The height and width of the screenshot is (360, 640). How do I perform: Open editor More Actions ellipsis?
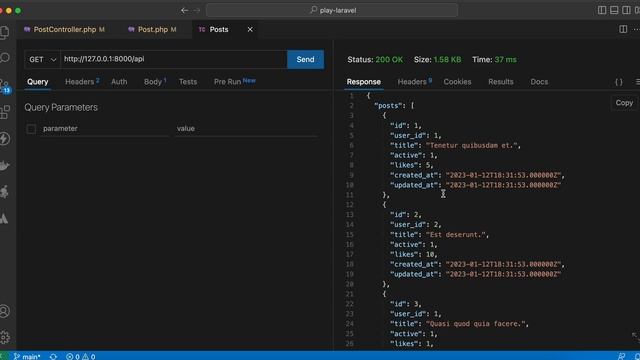click(636, 29)
